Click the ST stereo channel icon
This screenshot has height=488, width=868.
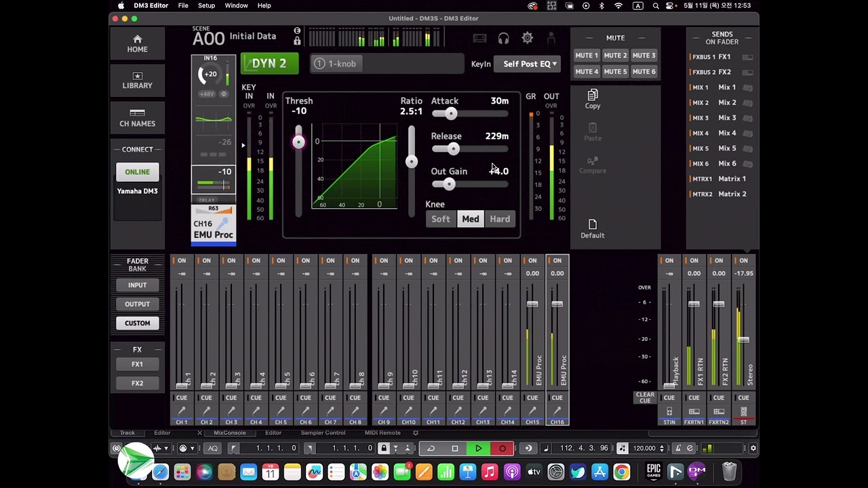pyautogui.click(x=744, y=411)
